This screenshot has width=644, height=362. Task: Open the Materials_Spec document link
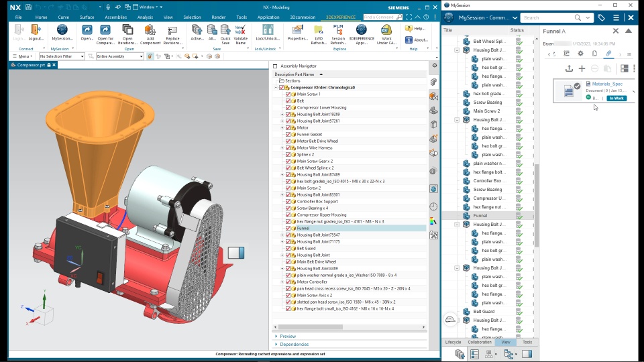(x=607, y=84)
